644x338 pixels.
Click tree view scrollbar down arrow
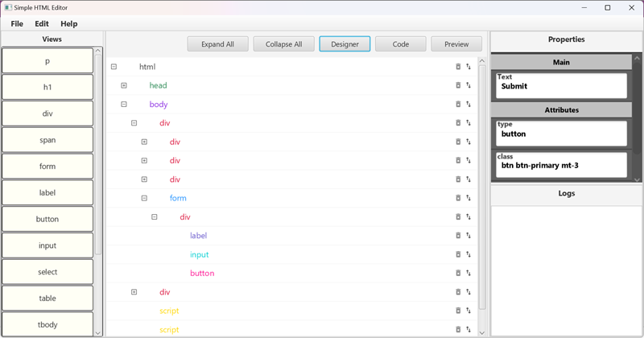pos(482,333)
